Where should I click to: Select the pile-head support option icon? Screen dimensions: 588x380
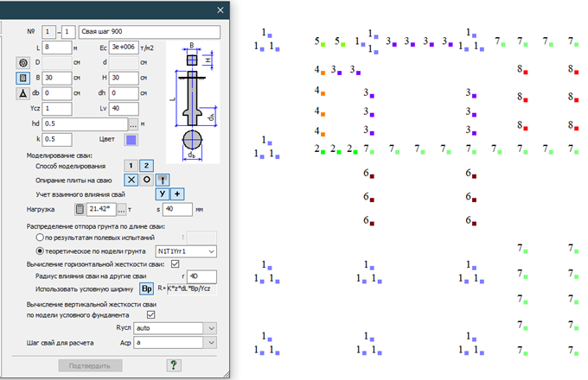point(163,180)
